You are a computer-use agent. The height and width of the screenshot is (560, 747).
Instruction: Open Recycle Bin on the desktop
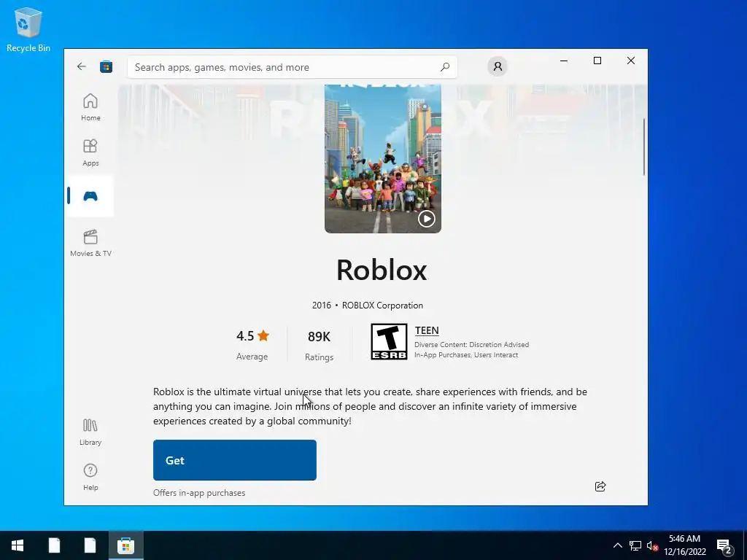(x=28, y=29)
